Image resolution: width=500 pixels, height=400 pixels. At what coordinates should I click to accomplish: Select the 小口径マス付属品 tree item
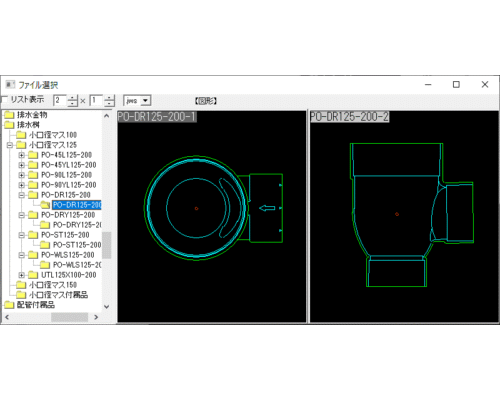(58, 295)
